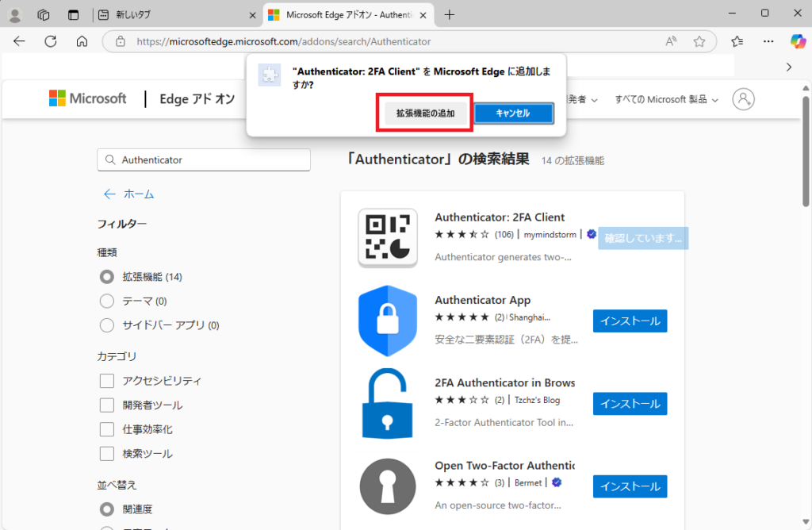Open the favorites list icon
This screenshot has height=530, width=812.
coord(737,41)
